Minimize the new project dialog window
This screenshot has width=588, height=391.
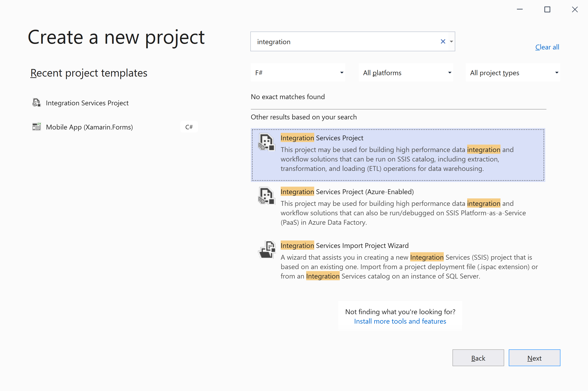coord(520,9)
